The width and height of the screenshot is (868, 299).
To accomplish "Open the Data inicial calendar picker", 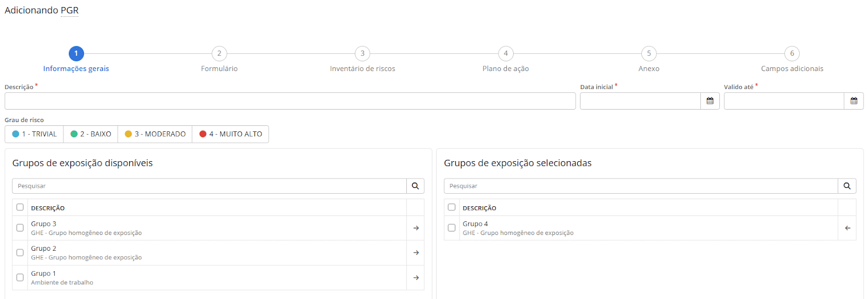I will [710, 101].
